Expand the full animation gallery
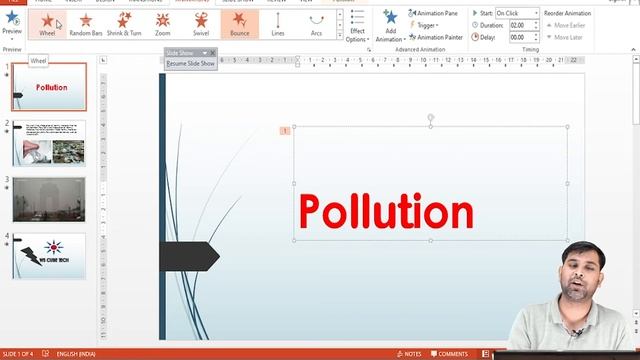 340,36
